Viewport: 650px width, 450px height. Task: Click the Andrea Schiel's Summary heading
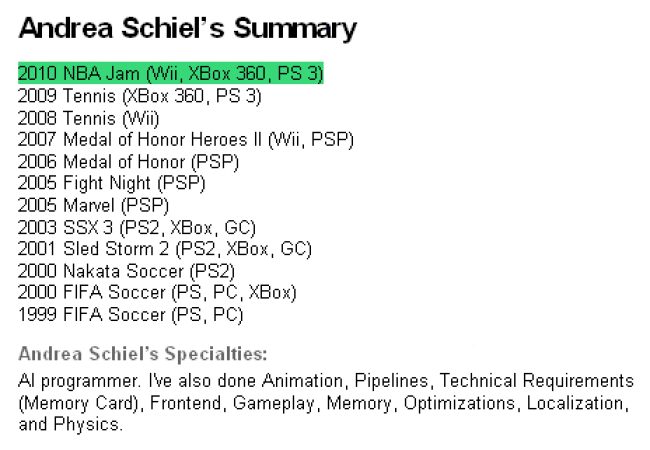[x=187, y=28]
